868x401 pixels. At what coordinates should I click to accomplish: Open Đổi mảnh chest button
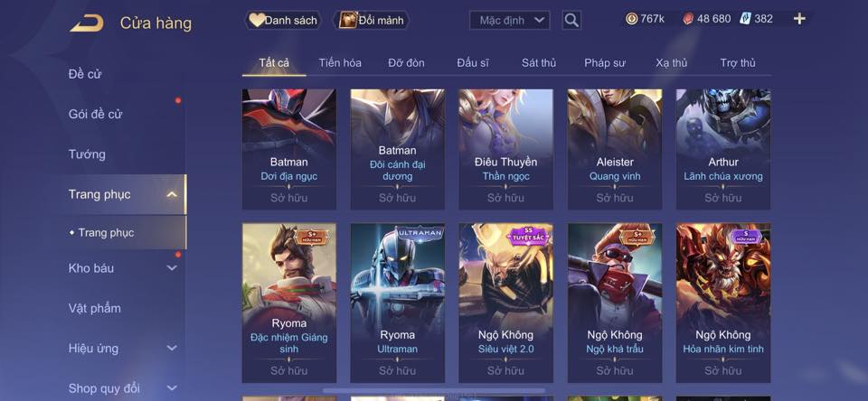click(372, 21)
